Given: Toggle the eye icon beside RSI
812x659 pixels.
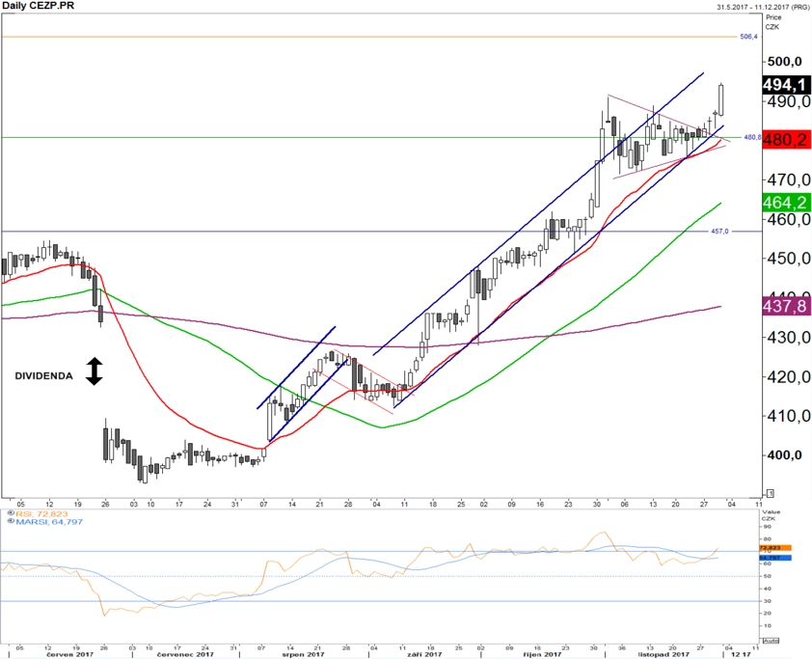Looking at the screenshot, I should (11, 513).
